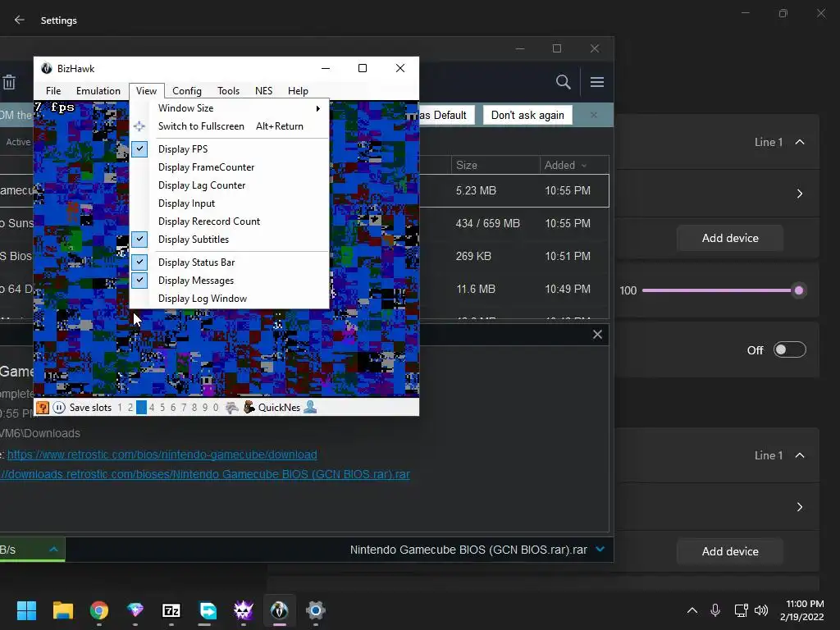Close the download details panel
This screenshot has width=840, height=630.
pos(597,335)
